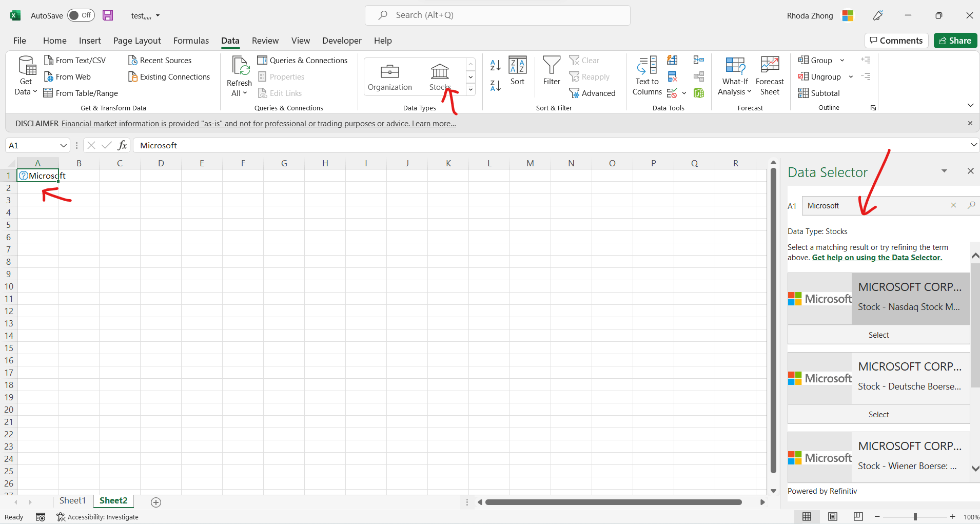Zoom in with the plus button
Image resolution: width=980 pixels, height=524 pixels.
[952, 517]
